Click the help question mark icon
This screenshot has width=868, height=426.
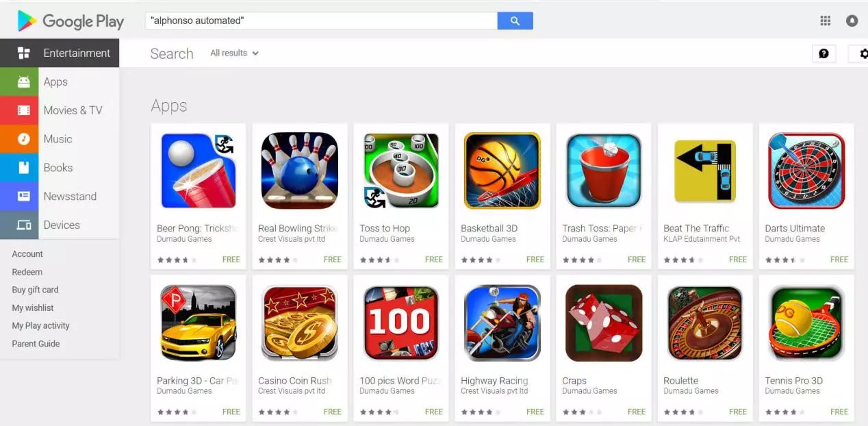pyautogui.click(x=824, y=53)
